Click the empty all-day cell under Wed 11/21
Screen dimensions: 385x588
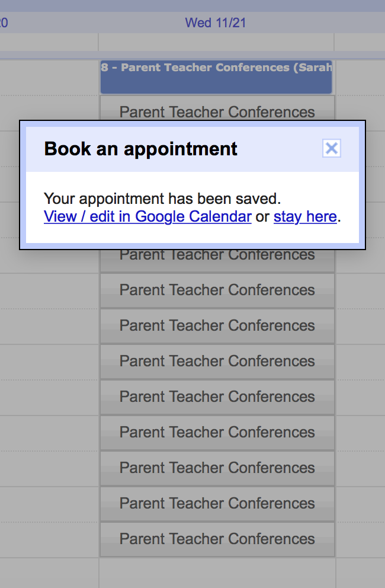pos(216,43)
